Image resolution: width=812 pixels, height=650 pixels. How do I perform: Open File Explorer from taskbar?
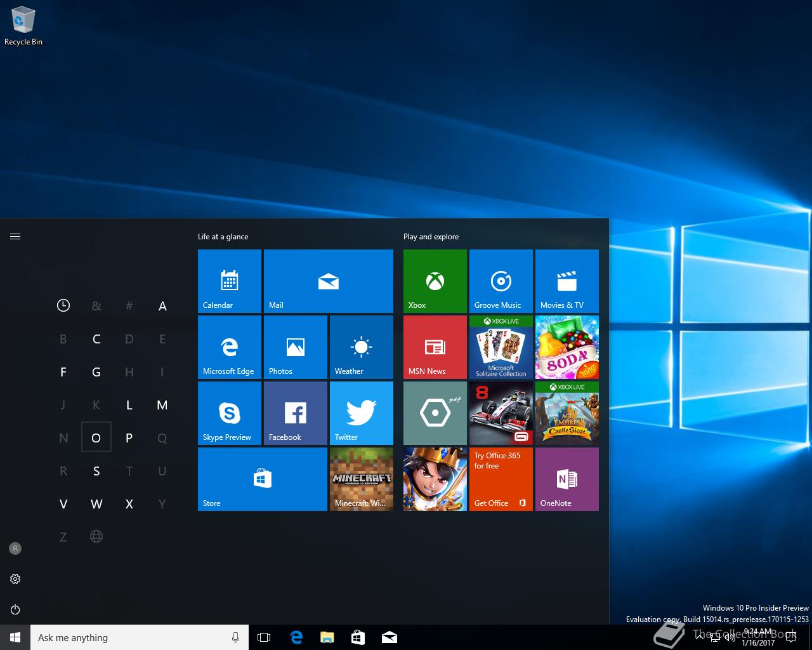(327, 637)
